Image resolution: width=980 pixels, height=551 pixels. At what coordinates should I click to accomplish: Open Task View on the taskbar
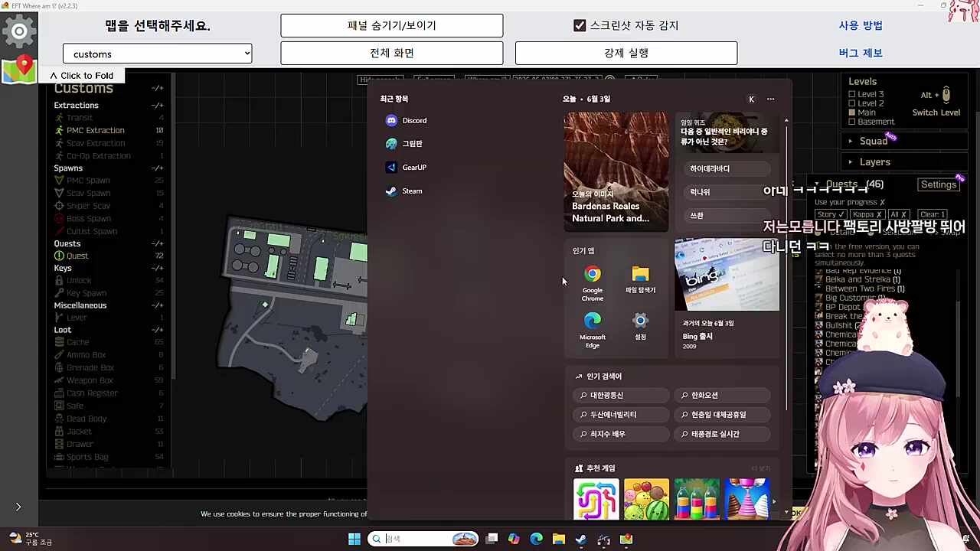pyautogui.click(x=492, y=539)
